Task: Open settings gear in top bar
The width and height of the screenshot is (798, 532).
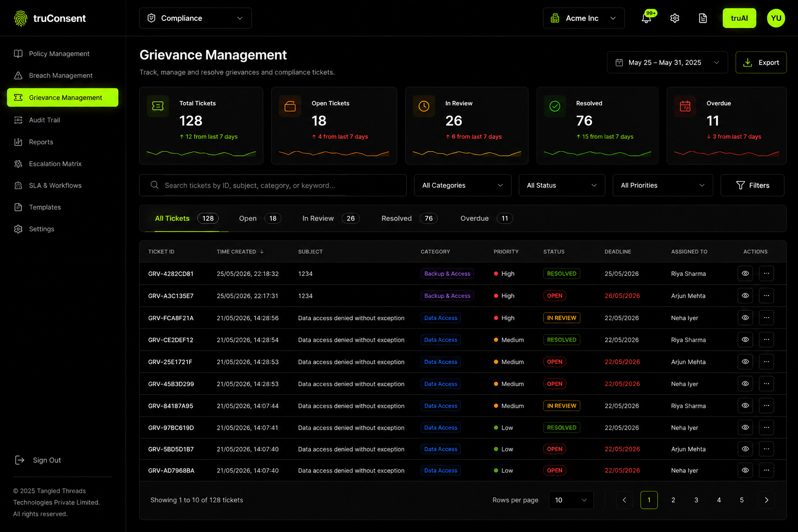Action: 674,18
